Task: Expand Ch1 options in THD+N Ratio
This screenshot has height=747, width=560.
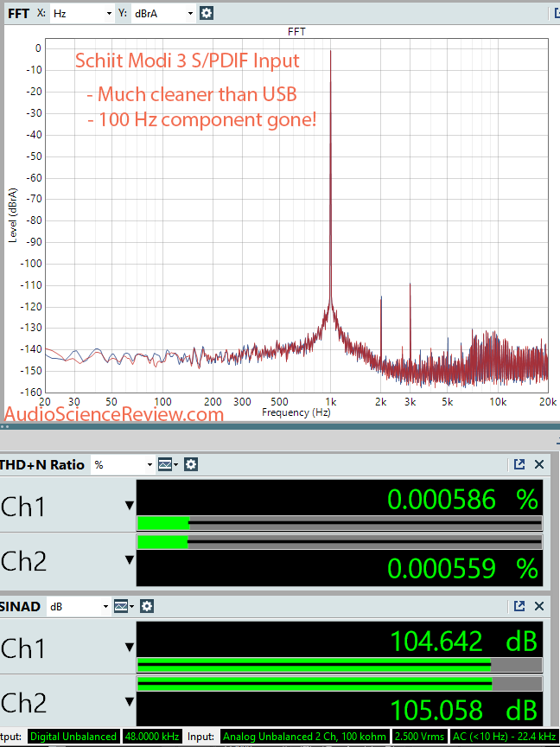Action: [x=129, y=506]
